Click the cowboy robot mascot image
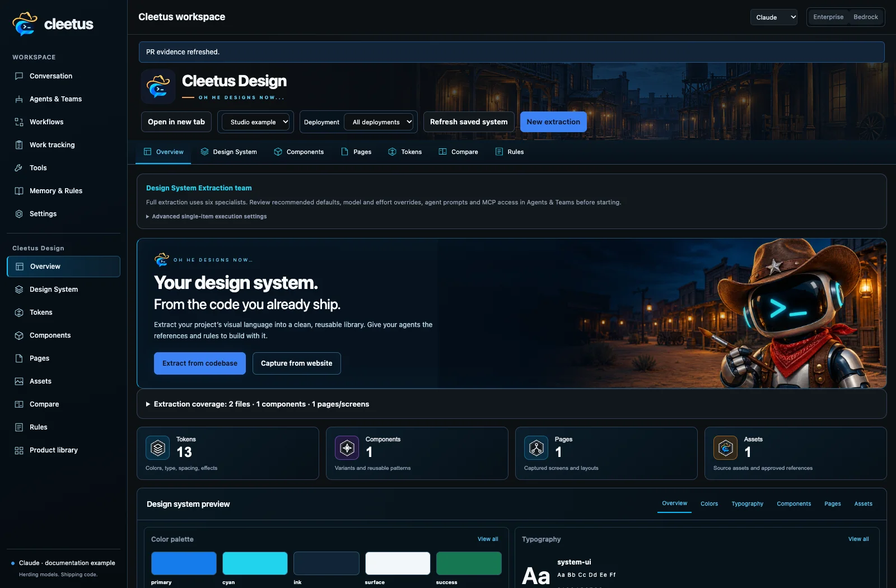896x588 pixels. click(791, 314)
